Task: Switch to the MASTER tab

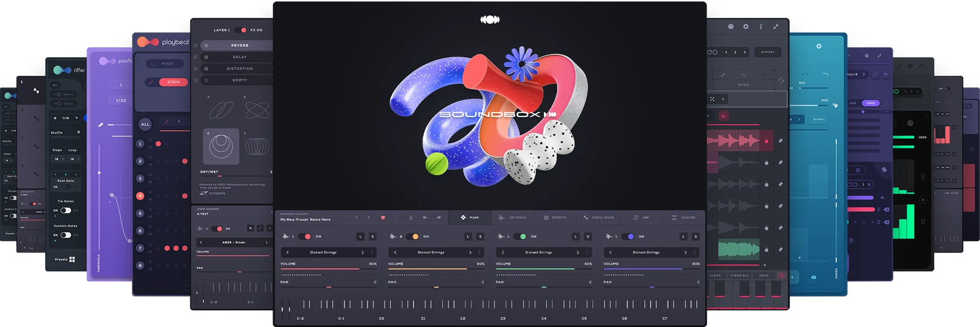Action: point(683,218)
